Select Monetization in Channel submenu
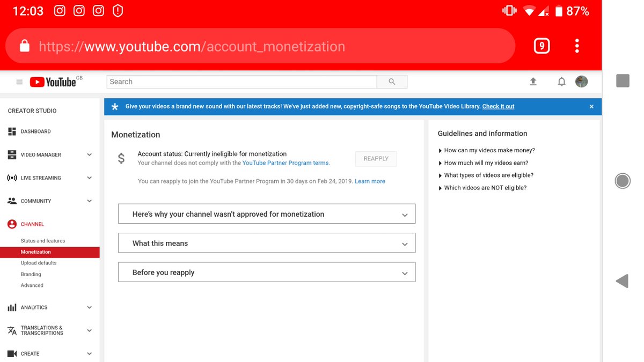Screen dimensions: 644x362 point(49,252)
